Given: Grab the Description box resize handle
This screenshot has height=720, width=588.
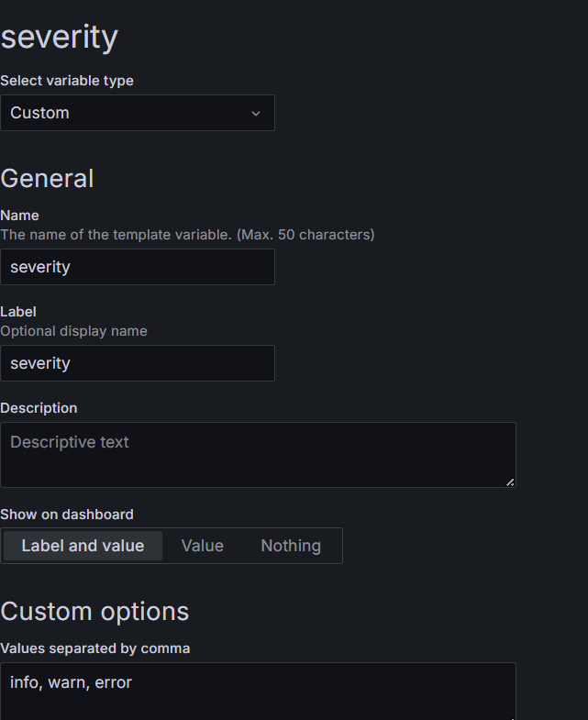Looking at the screenshot, I should (x=510, y=482).
